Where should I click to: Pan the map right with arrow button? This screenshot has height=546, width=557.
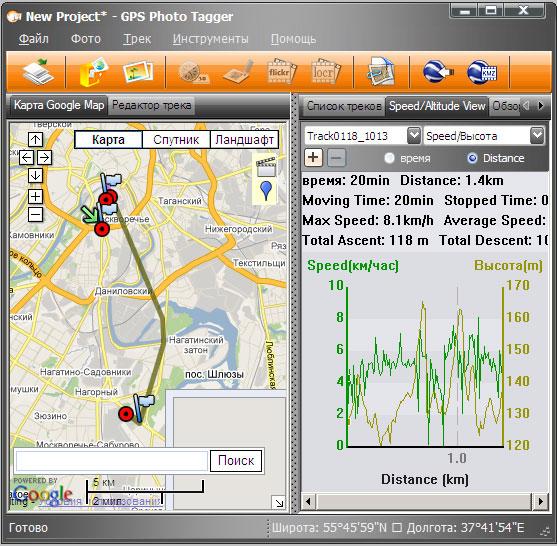44,157
